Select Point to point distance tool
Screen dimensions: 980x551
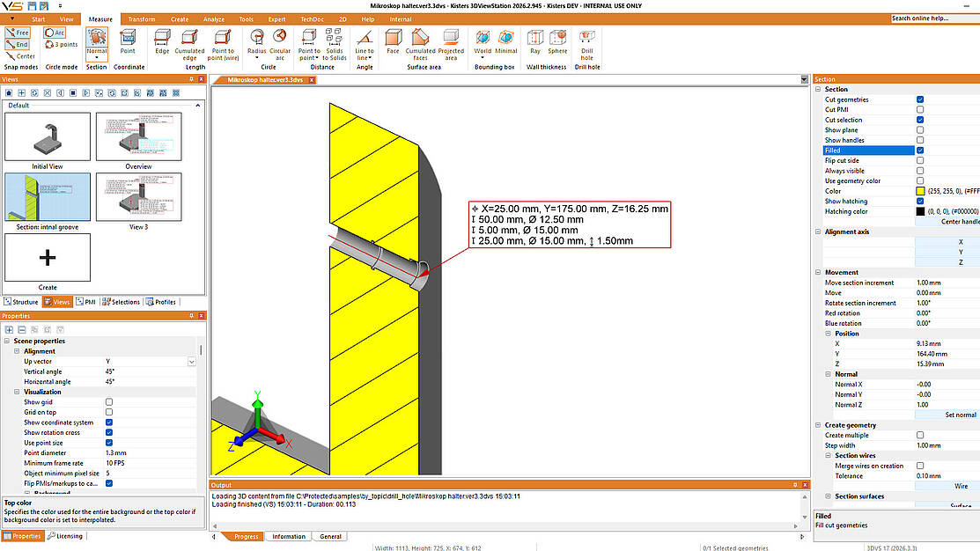pyautogui.click(x=309, y=44)
